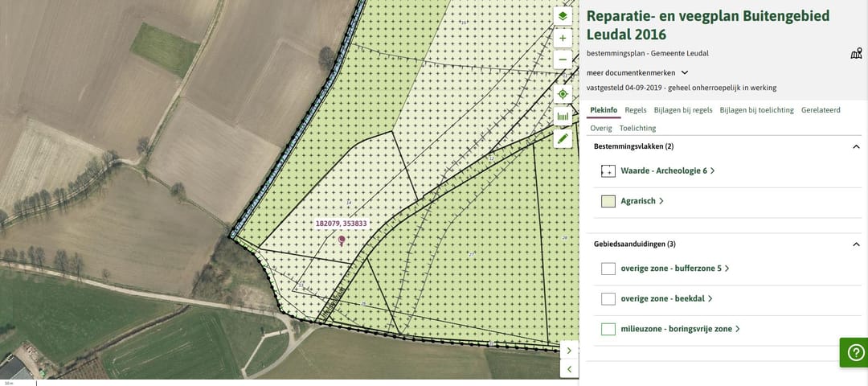Center map on my current location
Viewport: 868px width, 386px height.
point(563,94)
